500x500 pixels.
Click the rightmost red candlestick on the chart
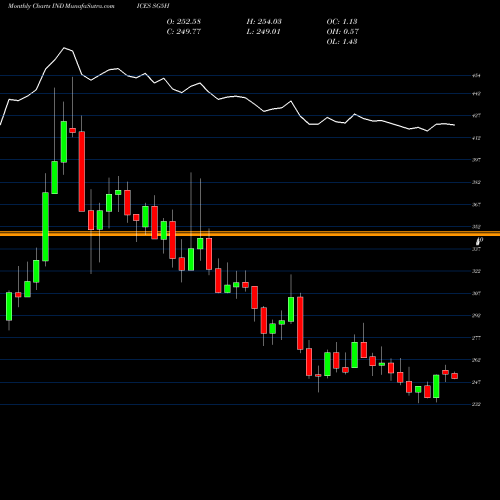coord(455,376)
